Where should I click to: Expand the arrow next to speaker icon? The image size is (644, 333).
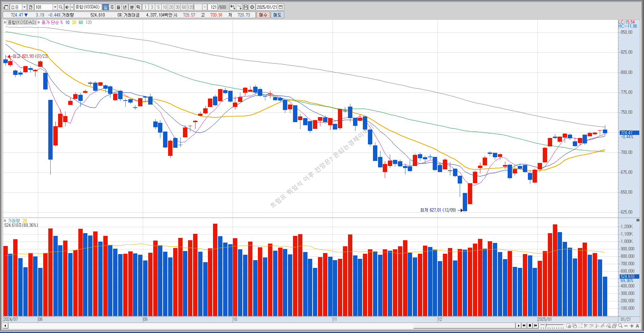72,7
